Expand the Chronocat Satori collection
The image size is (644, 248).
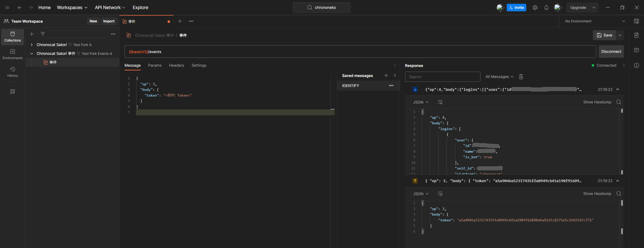pyautogui.click(x=32, y=45)
